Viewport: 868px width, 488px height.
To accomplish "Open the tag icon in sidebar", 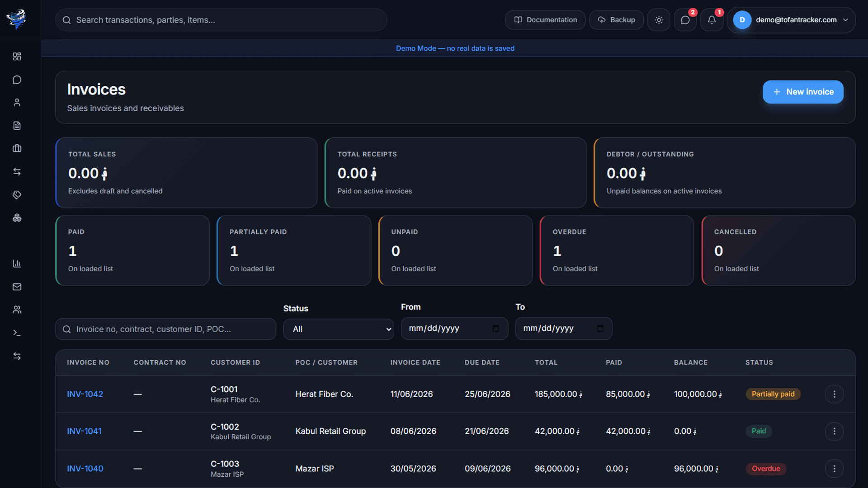I will click(x=17, y=195).
